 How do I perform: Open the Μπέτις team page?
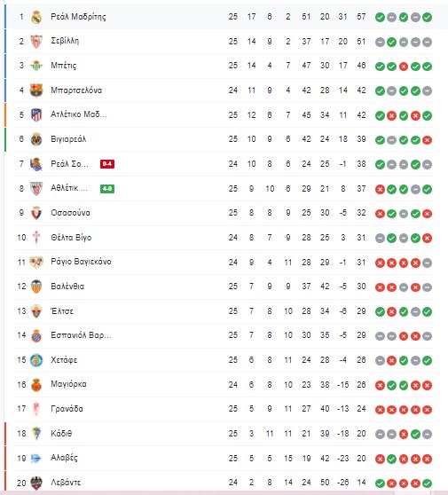click(x=64, y=66)
